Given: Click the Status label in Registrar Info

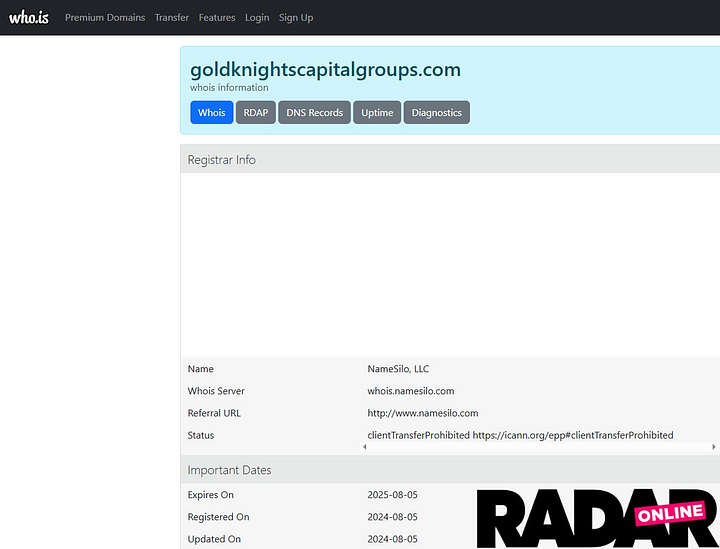Looking at the screenshot, I should pos(201,435).
